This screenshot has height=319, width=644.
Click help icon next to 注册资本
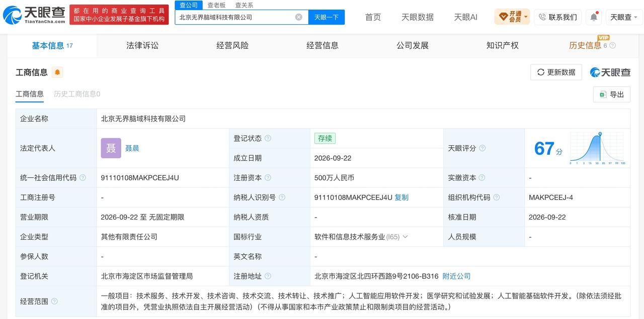tap(268, 178)
